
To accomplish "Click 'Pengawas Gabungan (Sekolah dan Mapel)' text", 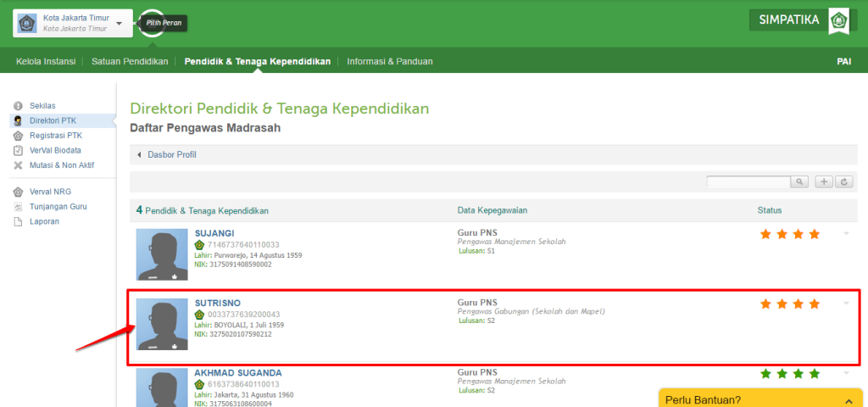I will tap(531, 312).
